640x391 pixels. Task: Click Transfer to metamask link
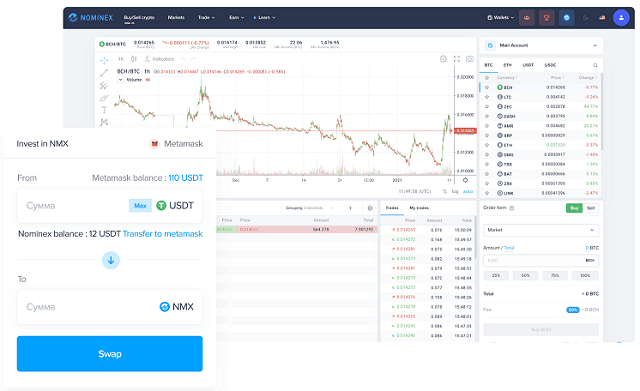tap(163, 234)
